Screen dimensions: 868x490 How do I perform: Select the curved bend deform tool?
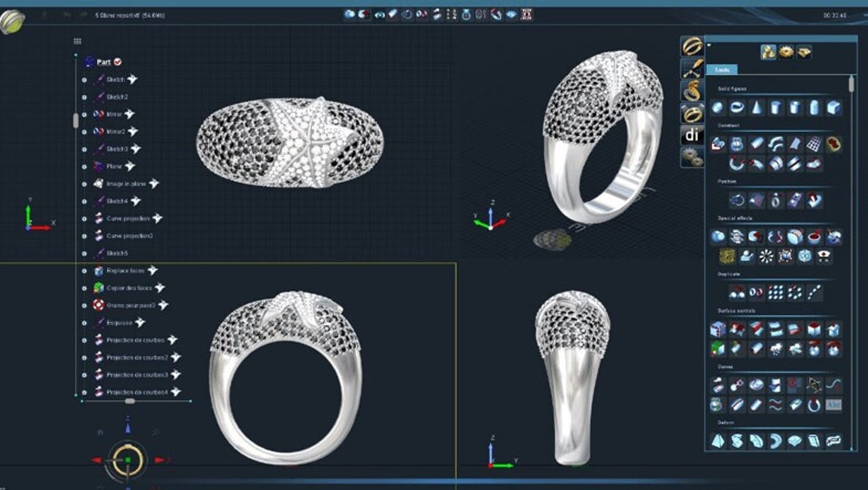776,441
